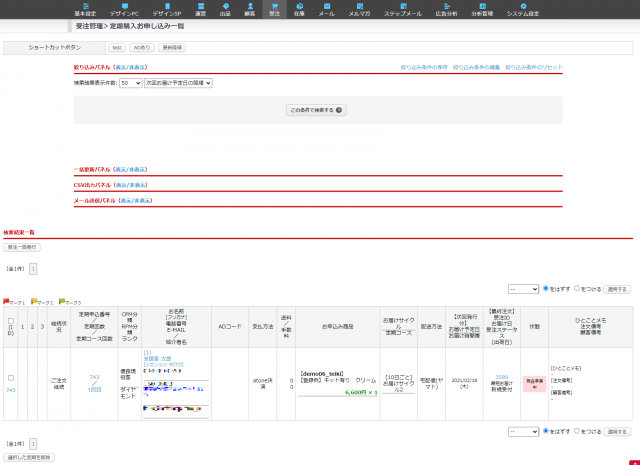Open the システム設定 navigation icon
Screen dimensions: 640x465
pyautogui.click(x=522, y=9)
